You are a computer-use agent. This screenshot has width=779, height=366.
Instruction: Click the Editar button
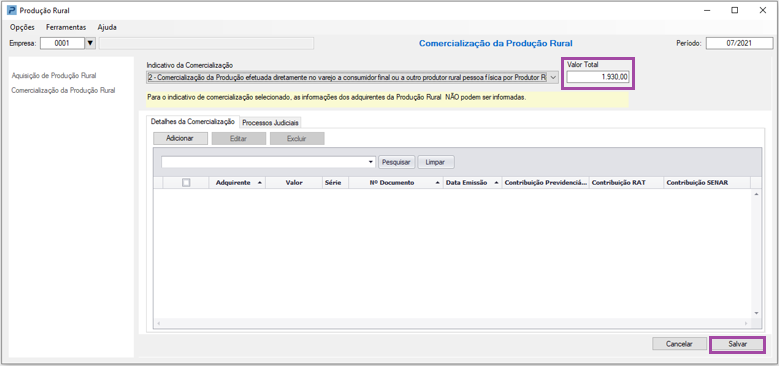pos(238,139)
